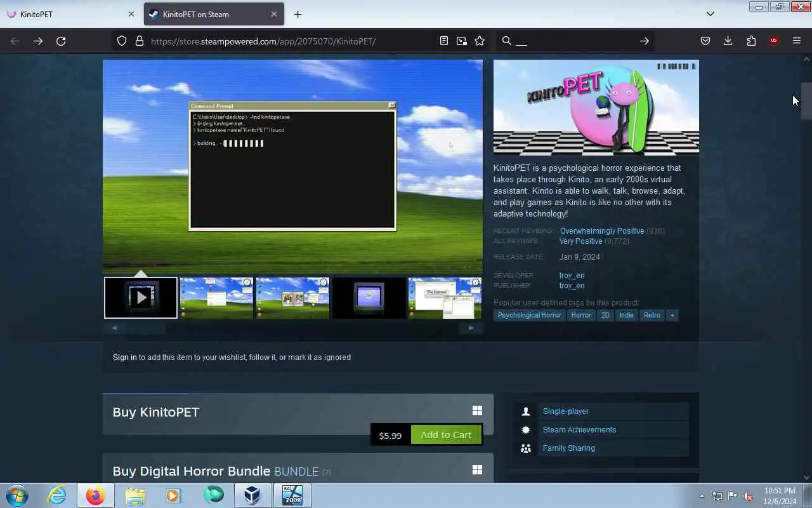
Task: Play the trailer video thumbnail
Action: click(141, 297)
